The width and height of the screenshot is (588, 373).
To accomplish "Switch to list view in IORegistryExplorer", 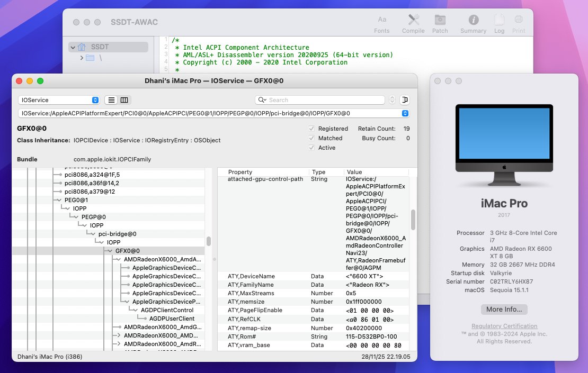I will point(111,100).
